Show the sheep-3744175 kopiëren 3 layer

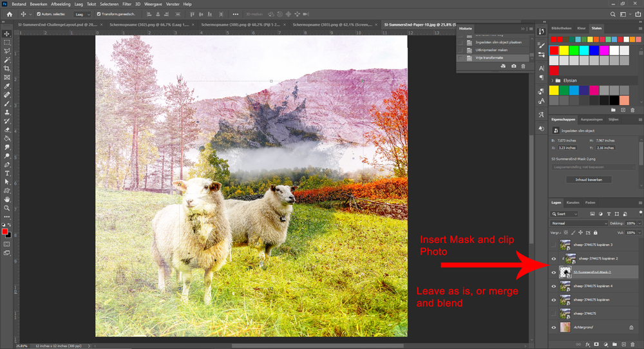553,245
